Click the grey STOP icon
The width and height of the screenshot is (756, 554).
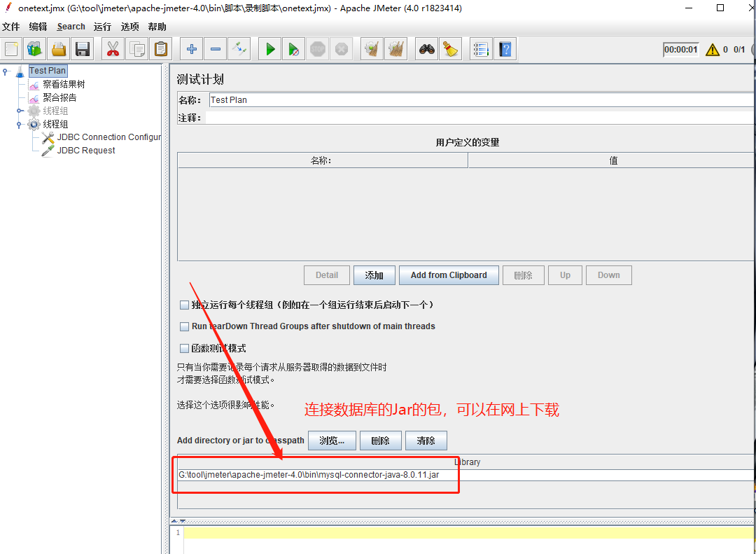pos(318,49)
